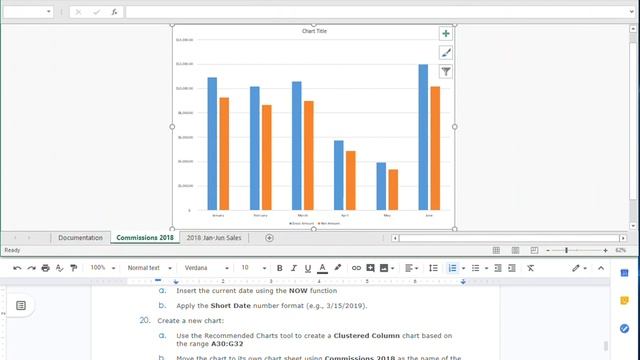Open the Normal text styles dropdown
The width and height of the screenshot is (640, 360).
click(149, 268)
